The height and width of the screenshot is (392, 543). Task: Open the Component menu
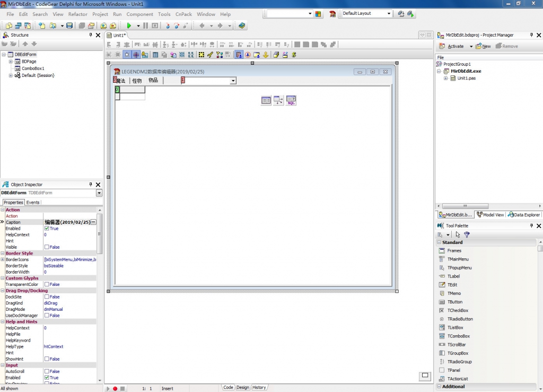pos(139,14)
